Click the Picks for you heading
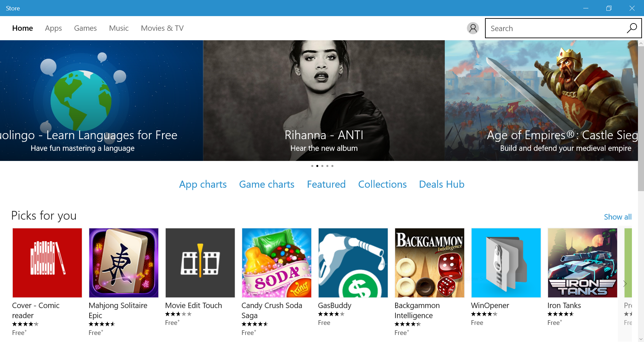The image size is (644, 342). tap(44, 216)
